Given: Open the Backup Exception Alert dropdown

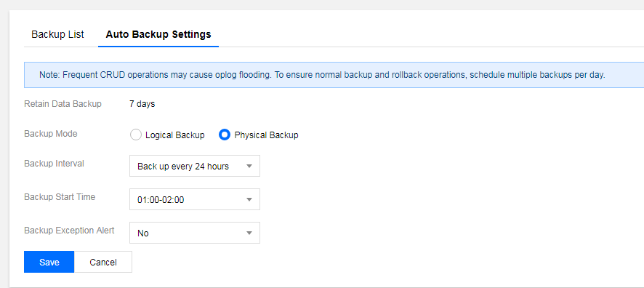Looking at the screenshot, I should tap(195, 233).
